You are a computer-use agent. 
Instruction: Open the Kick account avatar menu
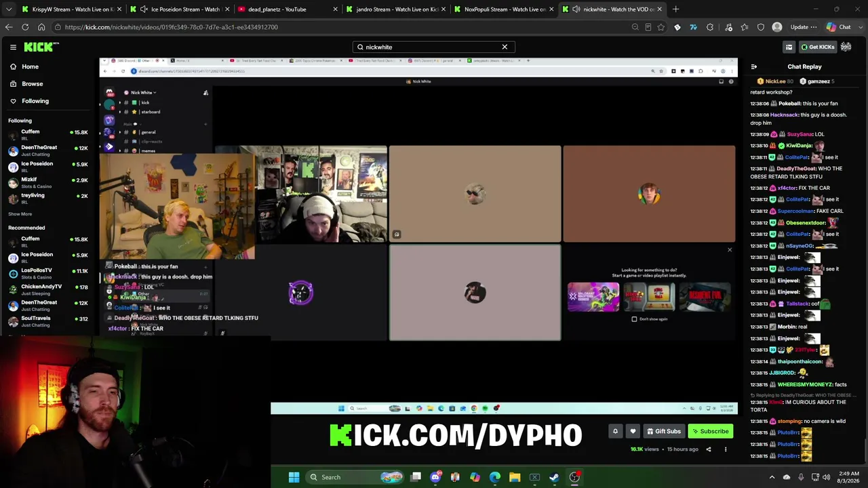(846, 47)
